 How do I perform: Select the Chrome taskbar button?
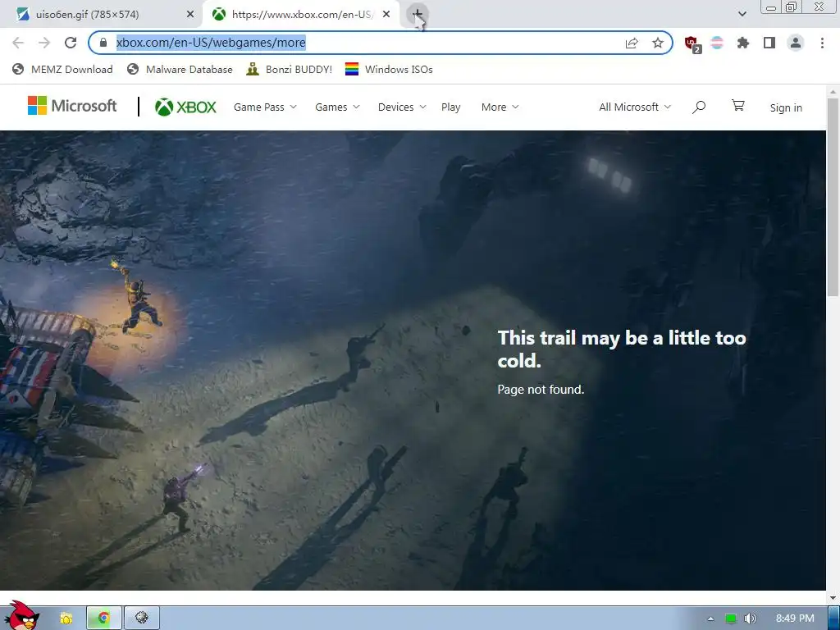point(104,619)
